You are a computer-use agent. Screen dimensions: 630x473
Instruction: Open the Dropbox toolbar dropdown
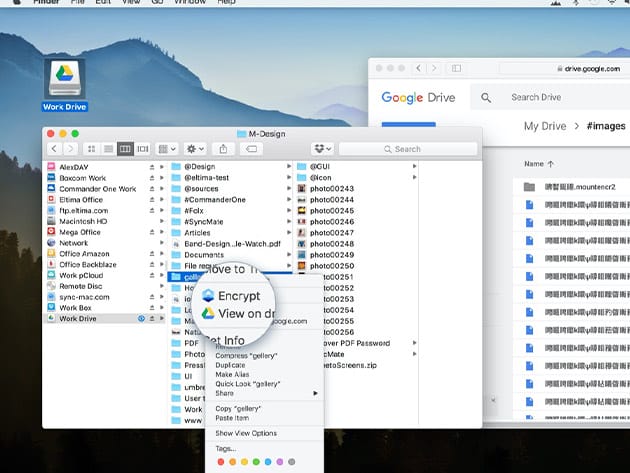point(322,149)
